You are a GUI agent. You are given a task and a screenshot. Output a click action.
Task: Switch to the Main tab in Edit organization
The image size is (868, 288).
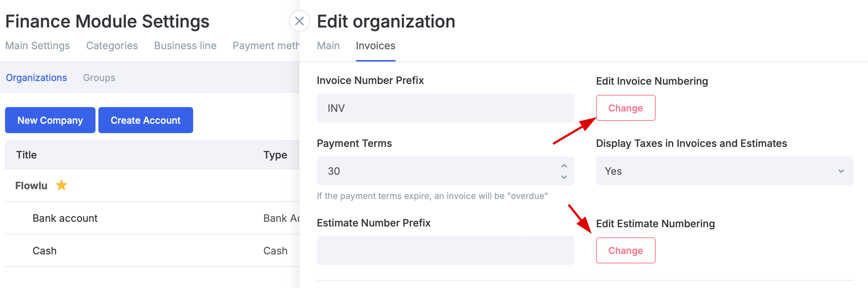[328, 46]
